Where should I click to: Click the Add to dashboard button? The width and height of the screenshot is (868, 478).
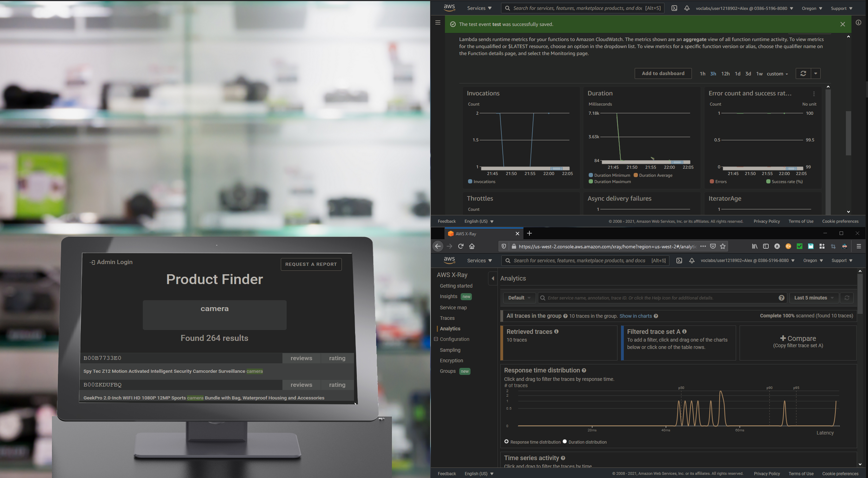tap(663, 73)
